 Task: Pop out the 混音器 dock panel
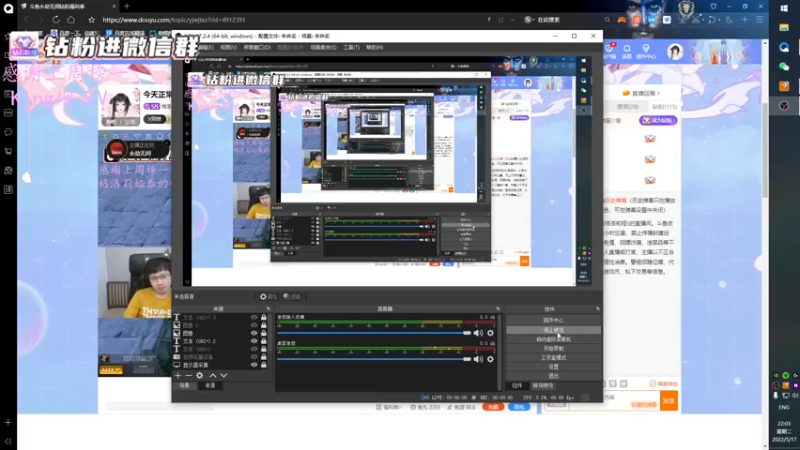pos(498,309)
